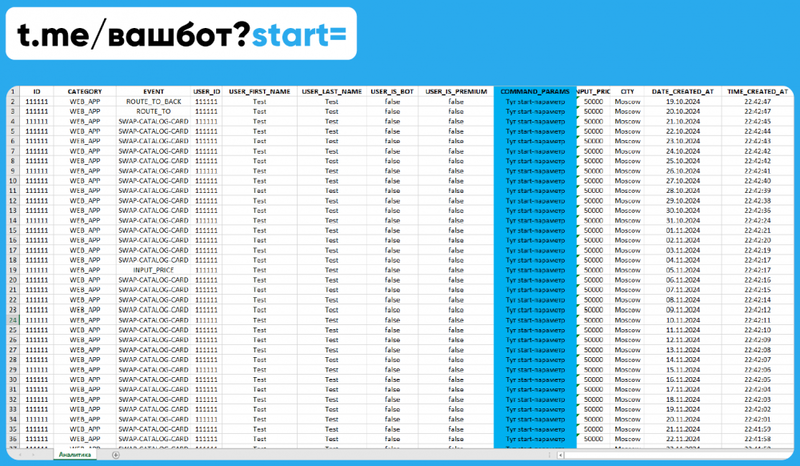
Task: Click the previous sheet navigation arrow
Action: click(x=20, y=455)
